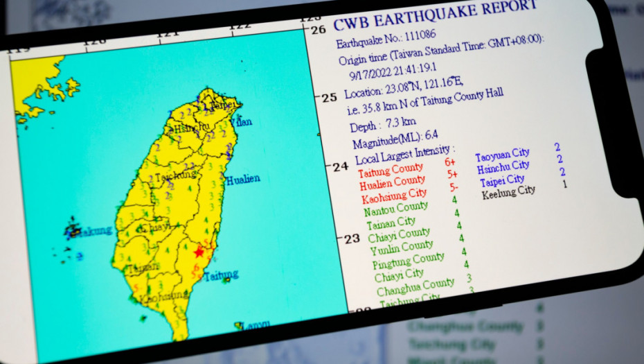Click the Lanyu label at the map bottom
This screenshot has height=364, width=644.
[x=256, y=326]
